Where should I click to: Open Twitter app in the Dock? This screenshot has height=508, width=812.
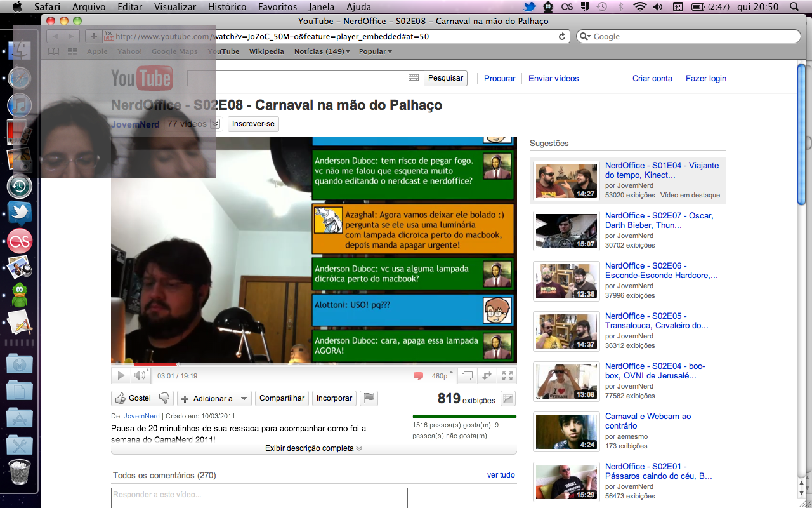point(20,213)
